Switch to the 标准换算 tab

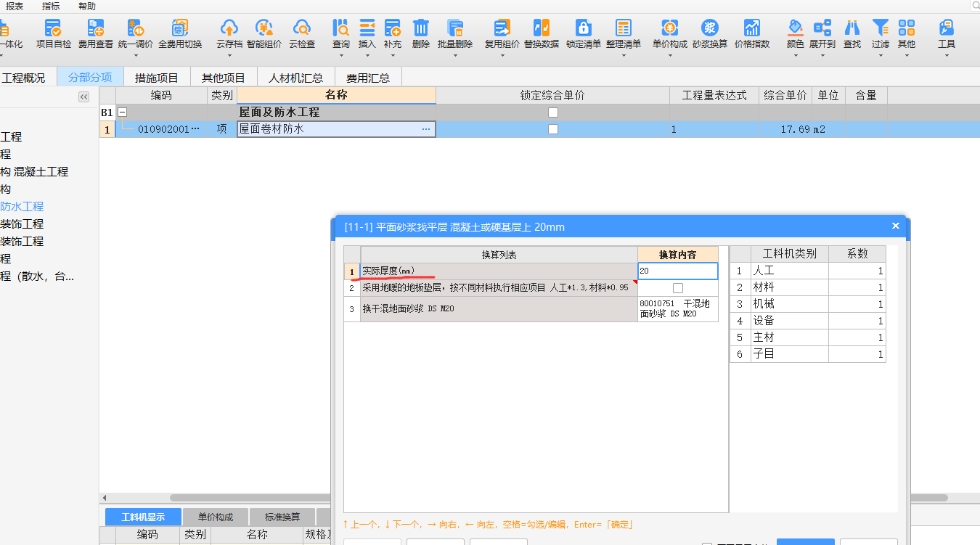282,517
